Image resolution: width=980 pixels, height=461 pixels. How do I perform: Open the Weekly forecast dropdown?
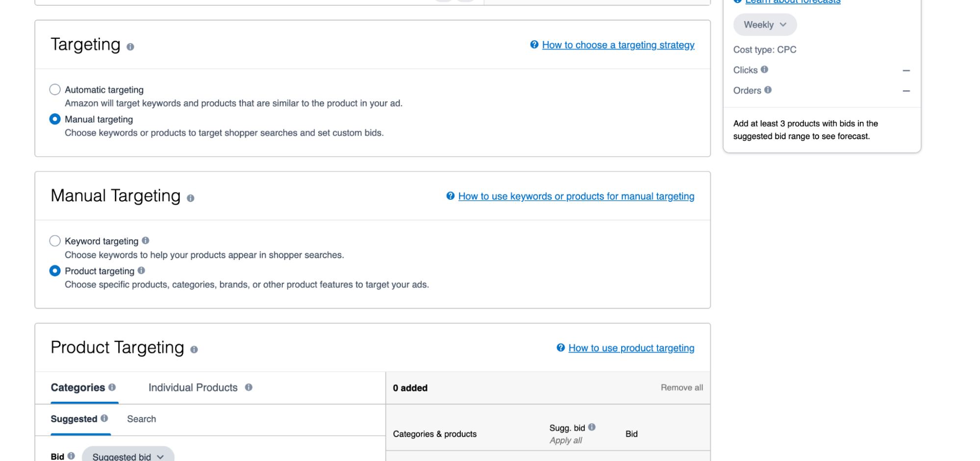click(x=765, y=25)
